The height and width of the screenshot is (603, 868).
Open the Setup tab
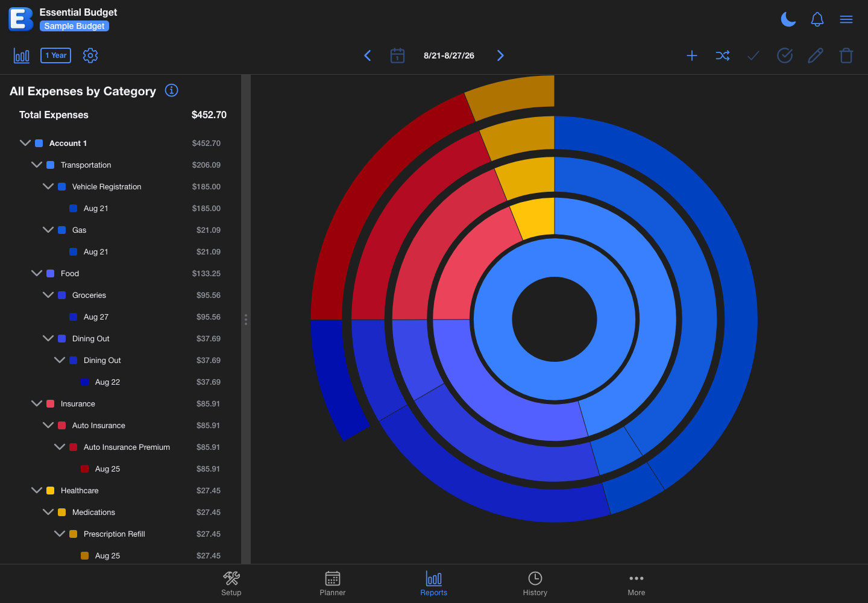231,584
